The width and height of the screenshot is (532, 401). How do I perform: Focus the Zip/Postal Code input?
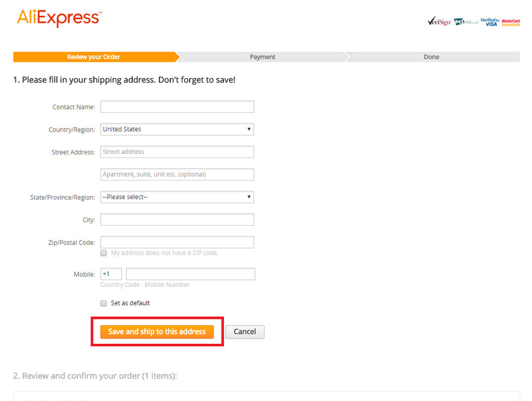point(177,242)
